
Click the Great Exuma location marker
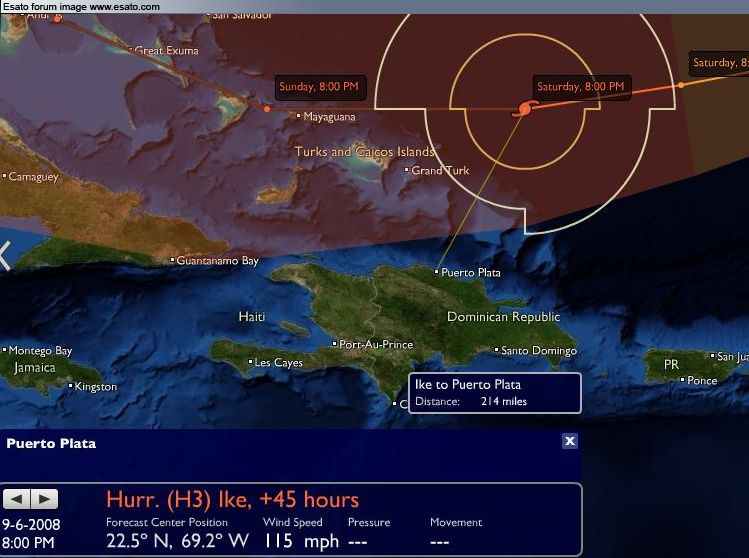tap(131, 50)
